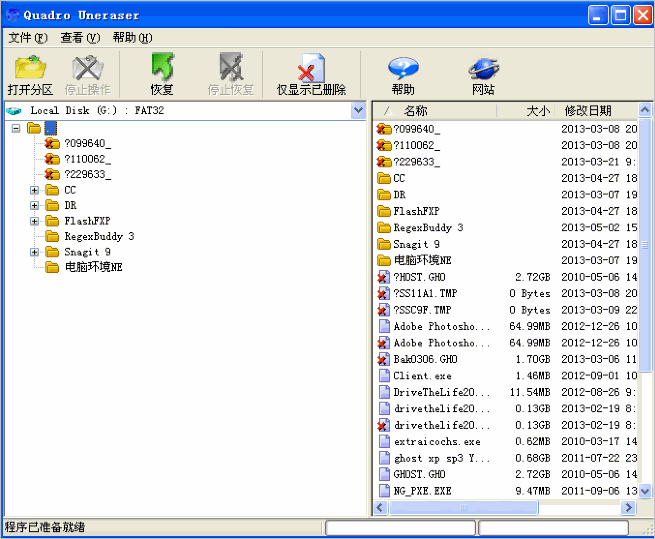
Task: Click horizontal scrollbar right arrow
Action: (x=628, y=508)
